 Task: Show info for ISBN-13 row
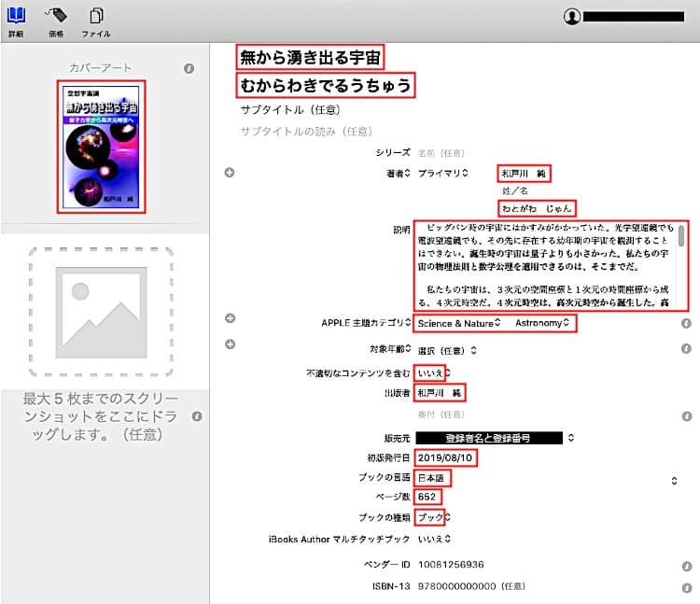pyautogui.click(x=687, y=588)
